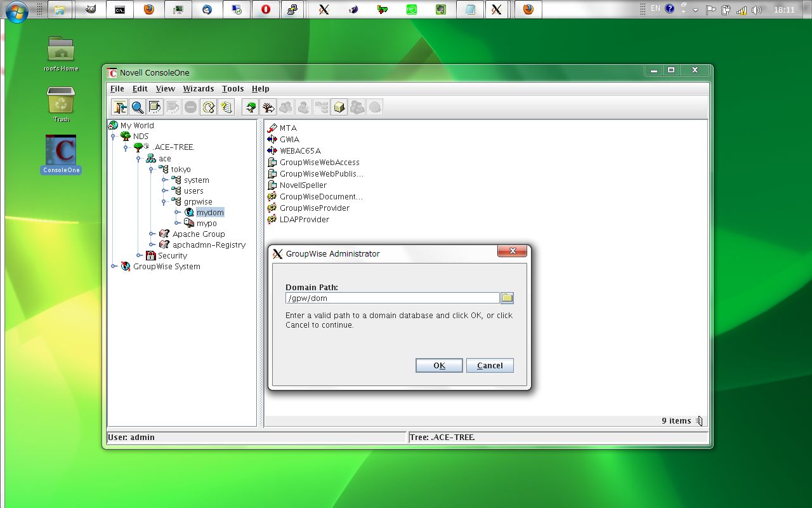Open the View menu
This screenshot has width=812, height=508.
click(x=166, y=89)
